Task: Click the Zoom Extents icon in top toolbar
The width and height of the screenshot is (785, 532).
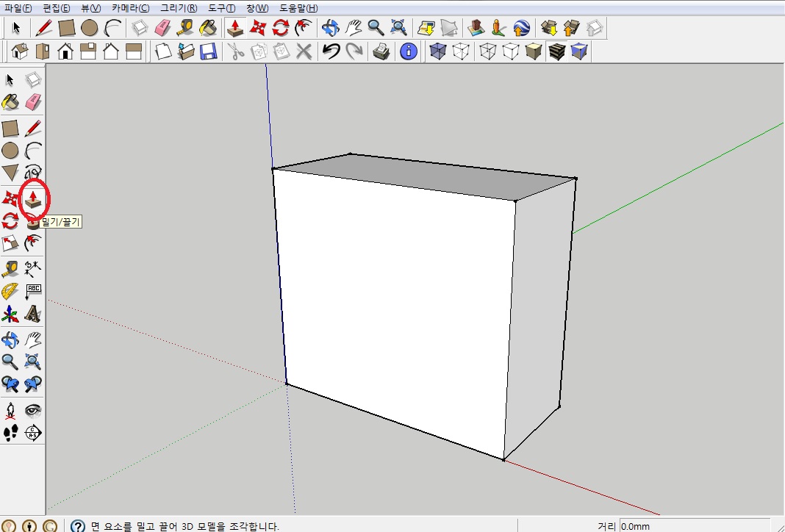Action: click(398, 28)
